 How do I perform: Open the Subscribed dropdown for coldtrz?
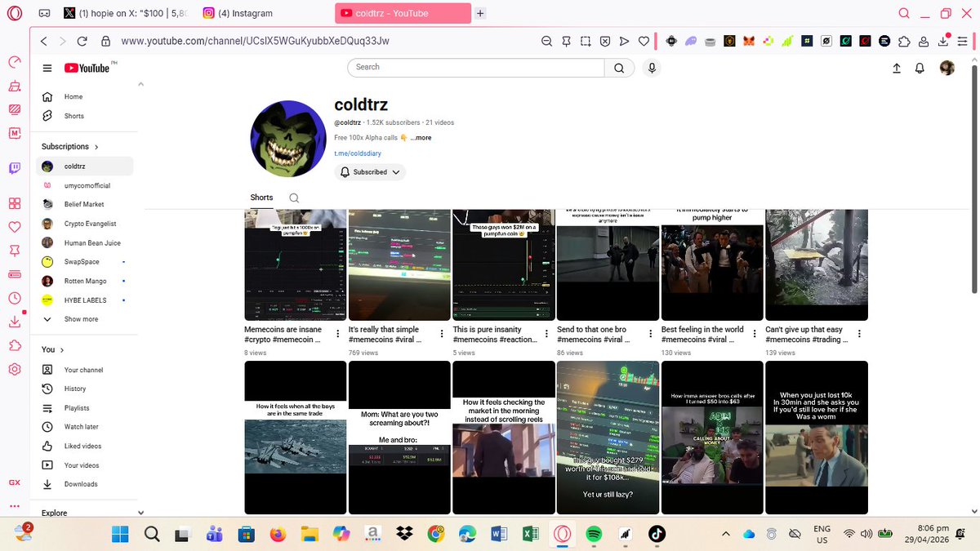tap(370, 172)
